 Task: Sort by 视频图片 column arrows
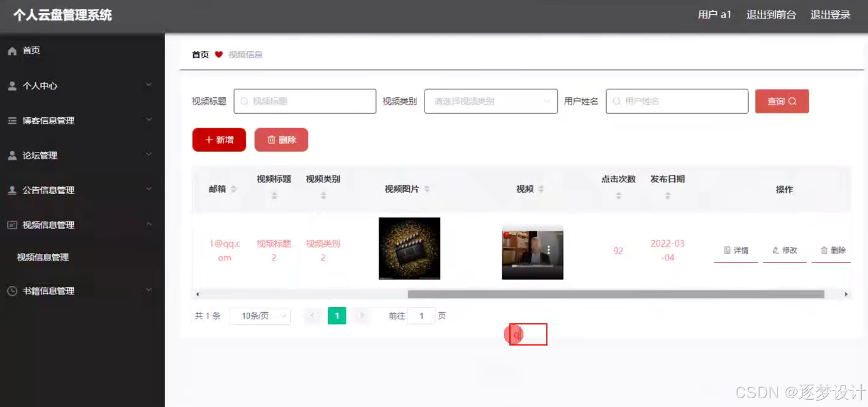coord(427,189)
